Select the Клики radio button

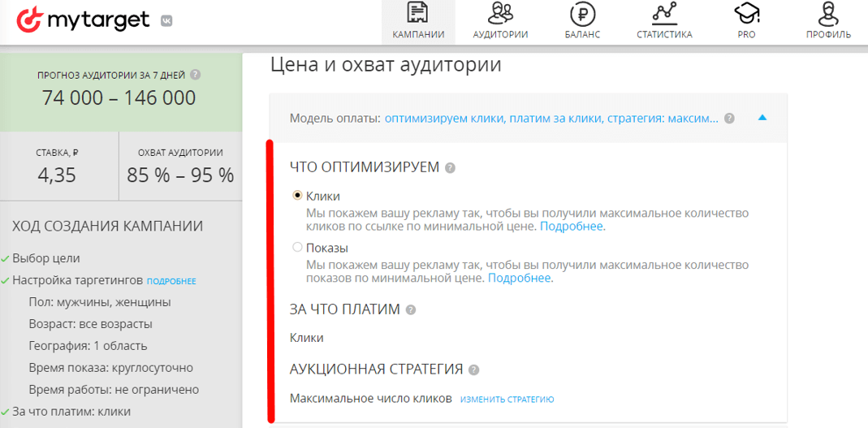(297, 196)
